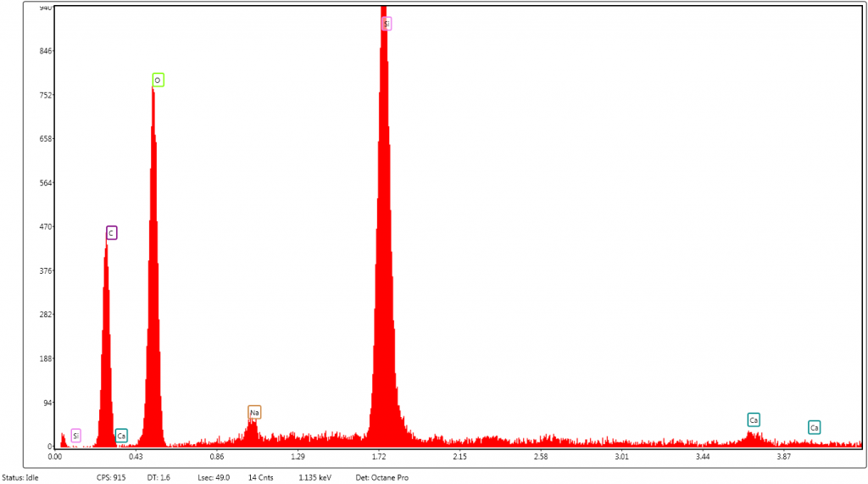Viewport: 868px width, 484px height.
Task: Click the red carbon peak body
Action: tap(106, 354)
